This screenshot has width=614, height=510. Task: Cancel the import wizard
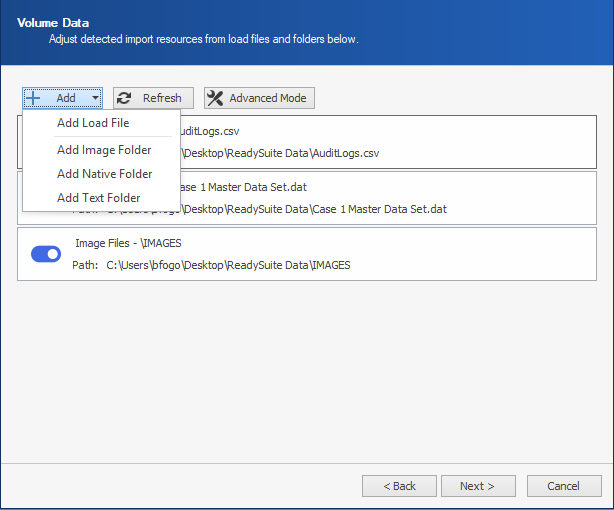562,486
